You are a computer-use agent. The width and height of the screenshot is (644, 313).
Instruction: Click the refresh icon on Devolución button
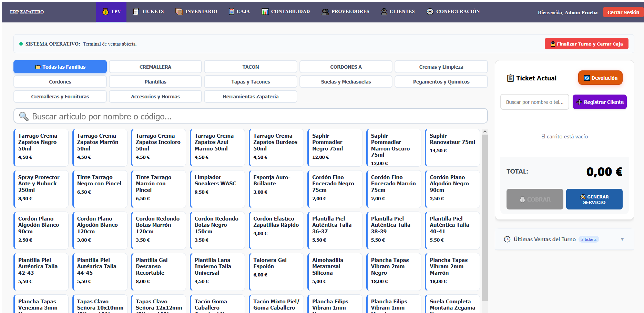[x=587, y=78]
